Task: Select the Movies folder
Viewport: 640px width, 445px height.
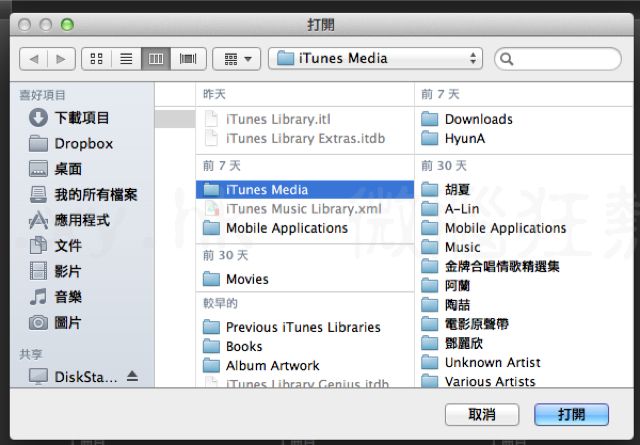Action: 247,279
